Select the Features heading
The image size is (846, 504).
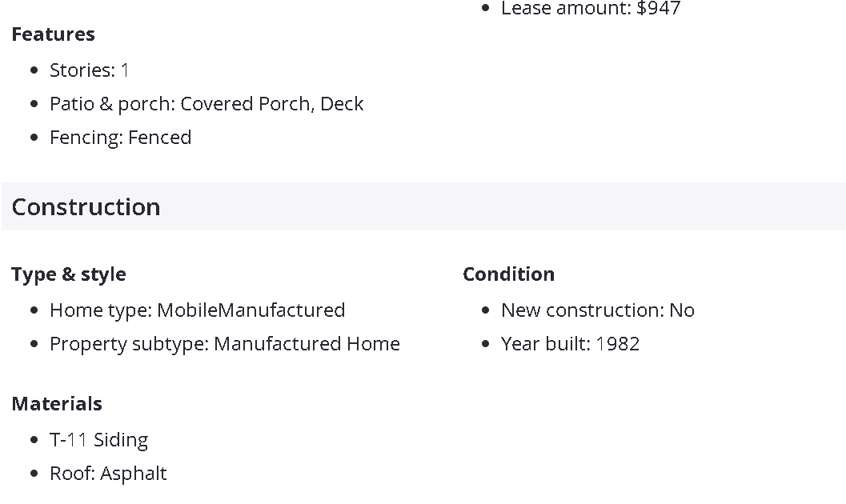coord(53,34)
